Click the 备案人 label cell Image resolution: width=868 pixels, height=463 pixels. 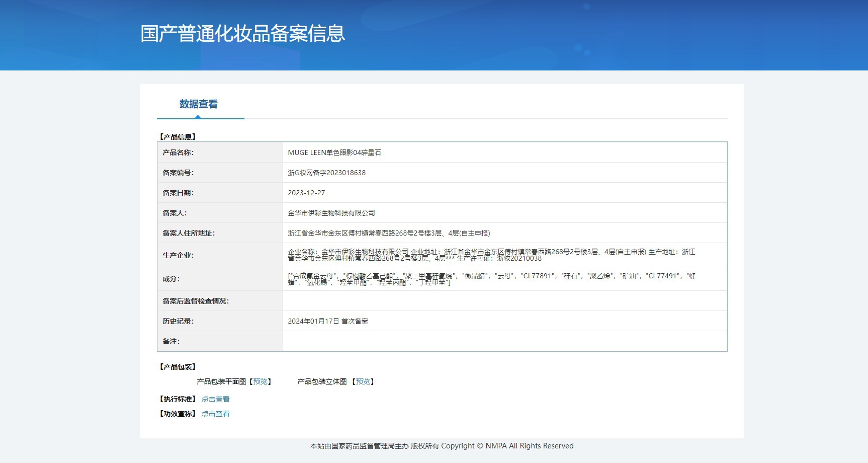pyautogui.click(x=220, y=213)
